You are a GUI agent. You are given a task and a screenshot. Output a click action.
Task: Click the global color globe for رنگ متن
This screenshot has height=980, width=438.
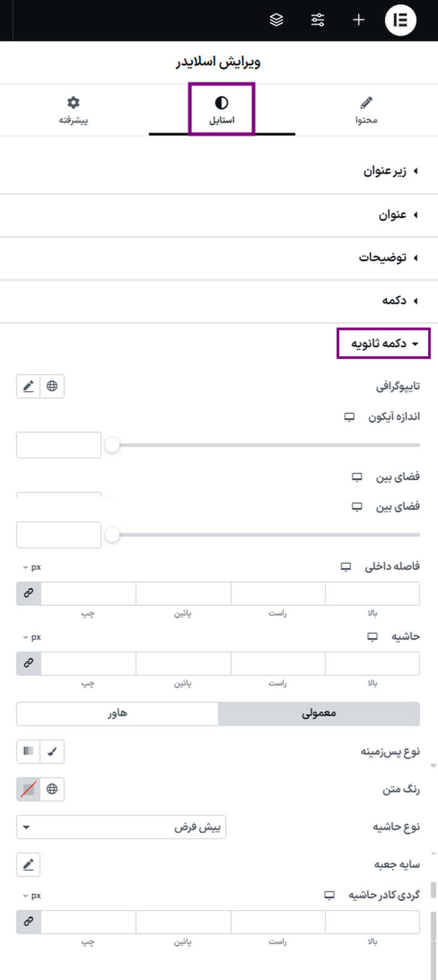coord(53,789)
